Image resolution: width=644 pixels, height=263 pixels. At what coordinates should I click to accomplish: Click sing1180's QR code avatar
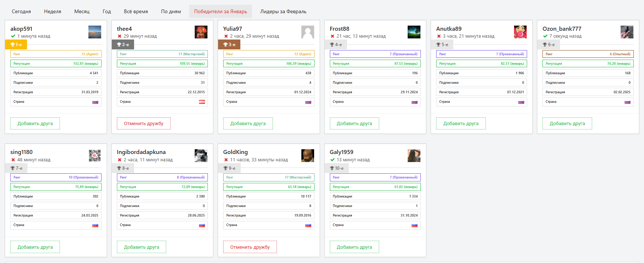(95, 156)
